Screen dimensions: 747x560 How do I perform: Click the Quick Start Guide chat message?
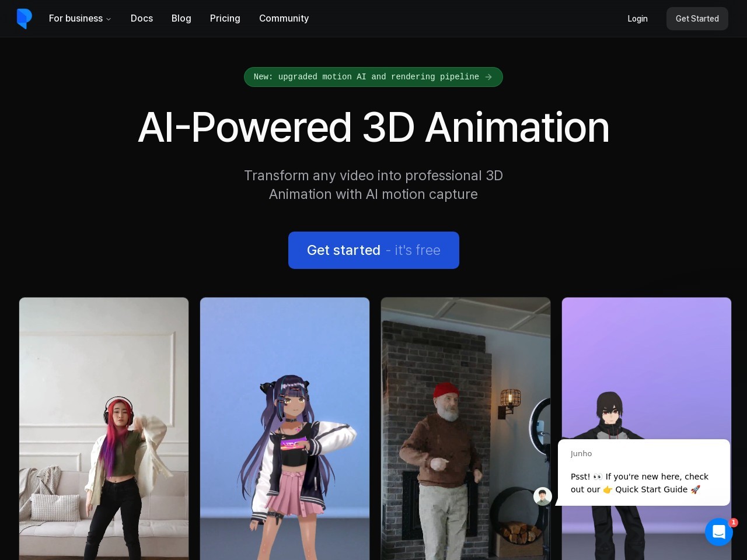tap(640, 483)
